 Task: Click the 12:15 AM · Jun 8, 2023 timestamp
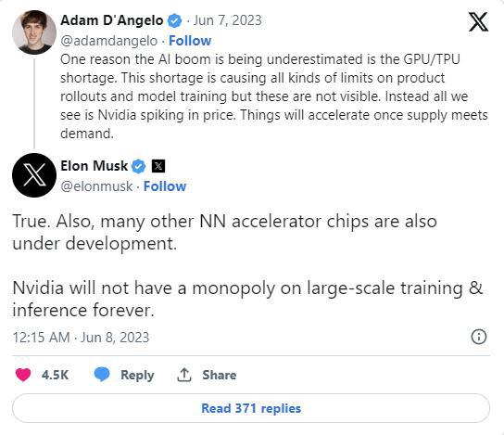tap(81, 338)
